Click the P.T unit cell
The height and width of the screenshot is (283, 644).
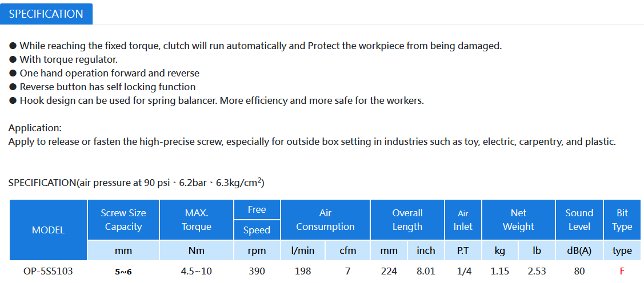tap(463, 250)
